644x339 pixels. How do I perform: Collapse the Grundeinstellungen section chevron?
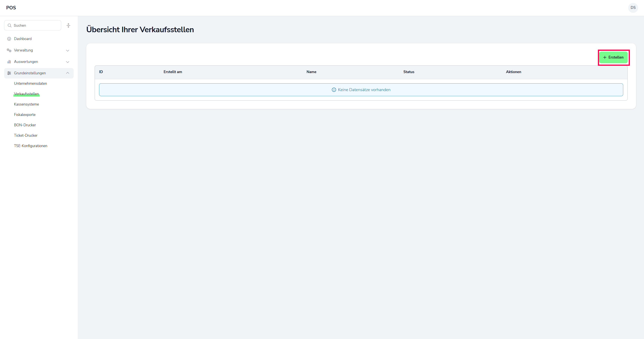pyautogui.click(x=68, y=73)
